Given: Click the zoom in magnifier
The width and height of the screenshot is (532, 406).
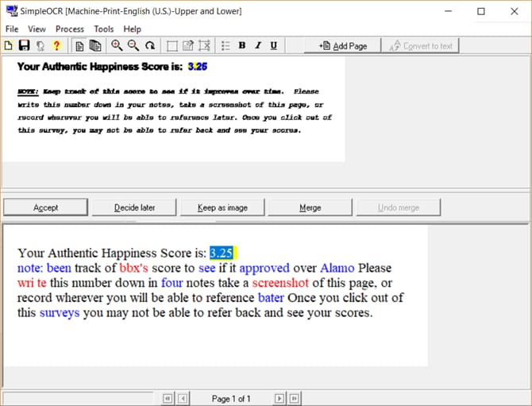Looking at the screenshot, I should (x=117, y=46).
